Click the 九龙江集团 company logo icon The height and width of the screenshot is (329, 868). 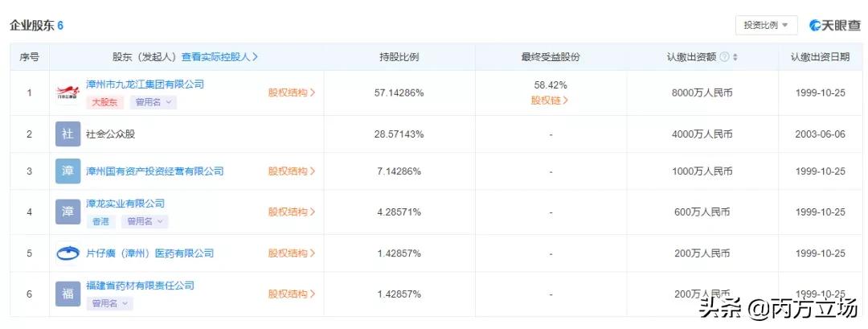(x=68, y=93)
